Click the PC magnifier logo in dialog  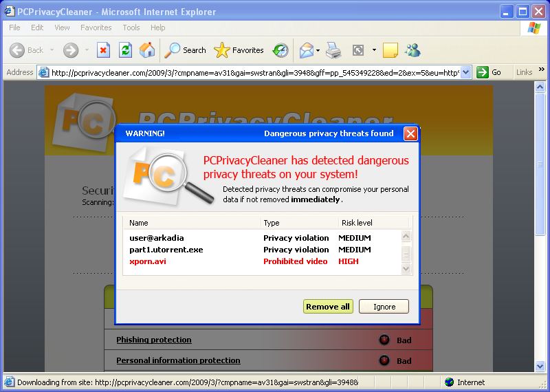pyautogui.click(x=168, y=177)
